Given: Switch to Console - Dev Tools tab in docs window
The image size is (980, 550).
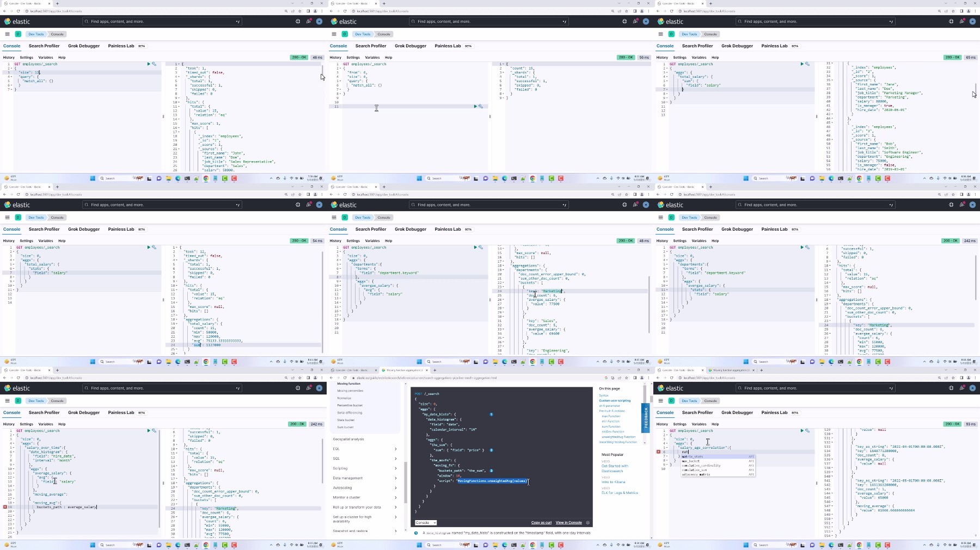Looking at the screenshot, I should (352, 370).
